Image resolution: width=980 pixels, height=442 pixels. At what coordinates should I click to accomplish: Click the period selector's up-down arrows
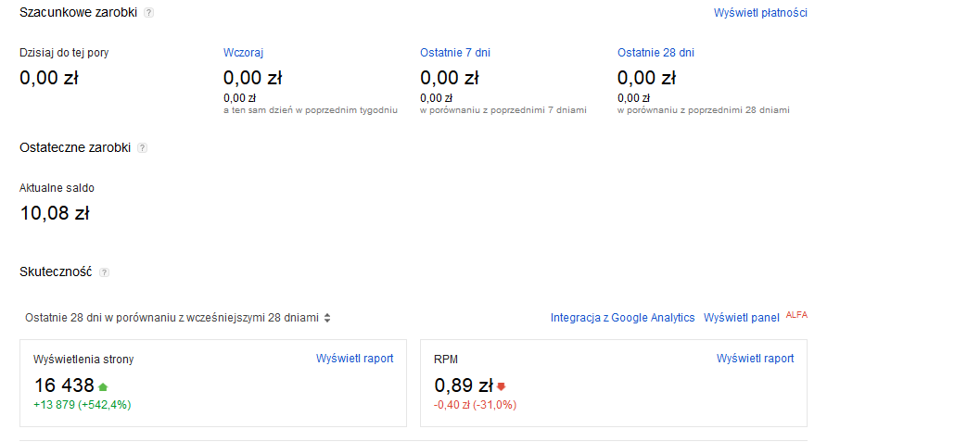[327, 318]
